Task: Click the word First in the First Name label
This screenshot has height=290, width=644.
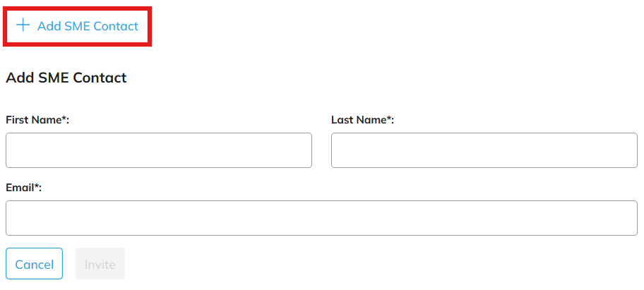Action: pos(16,120)
